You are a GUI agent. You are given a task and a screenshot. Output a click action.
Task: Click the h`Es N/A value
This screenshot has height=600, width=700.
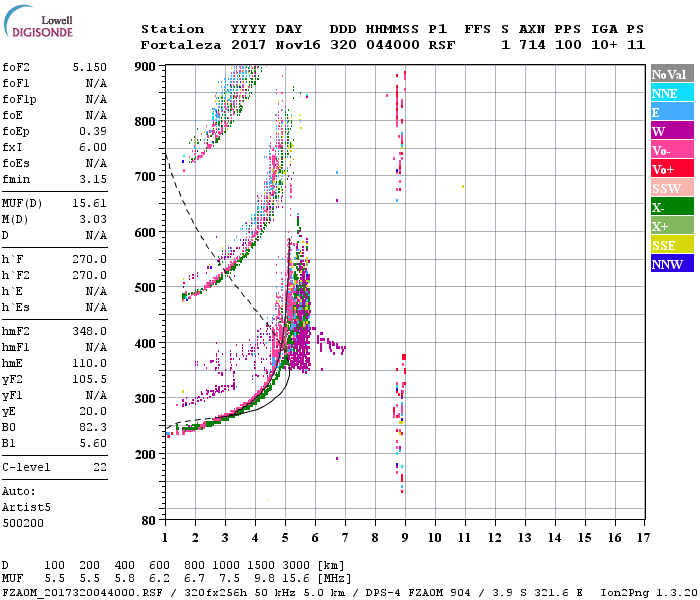point(96,307)
